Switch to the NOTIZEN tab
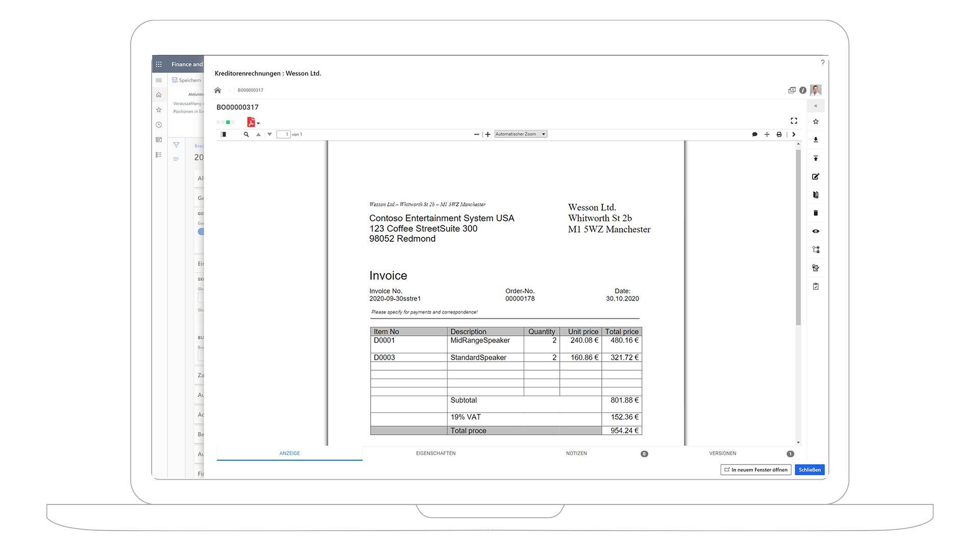The height and width of the screenshot is (551, 980). pyautogui.click(x=576, y=453)
